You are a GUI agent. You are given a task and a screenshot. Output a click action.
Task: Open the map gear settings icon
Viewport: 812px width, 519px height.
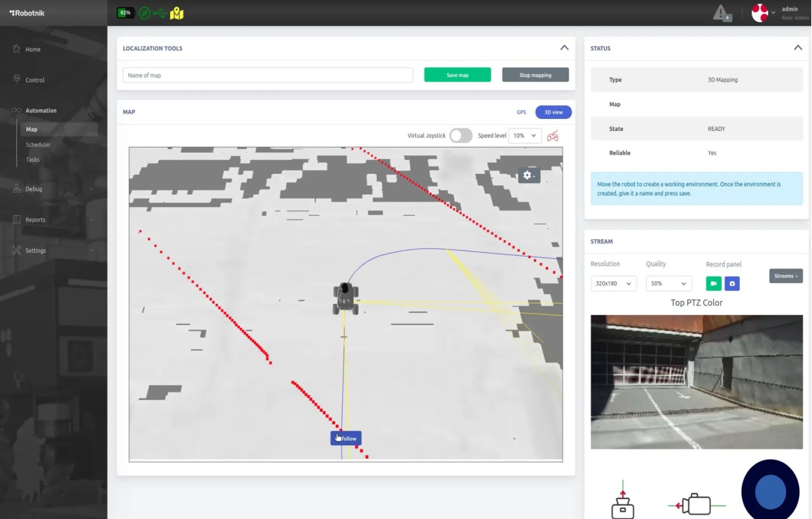[528, 175]
